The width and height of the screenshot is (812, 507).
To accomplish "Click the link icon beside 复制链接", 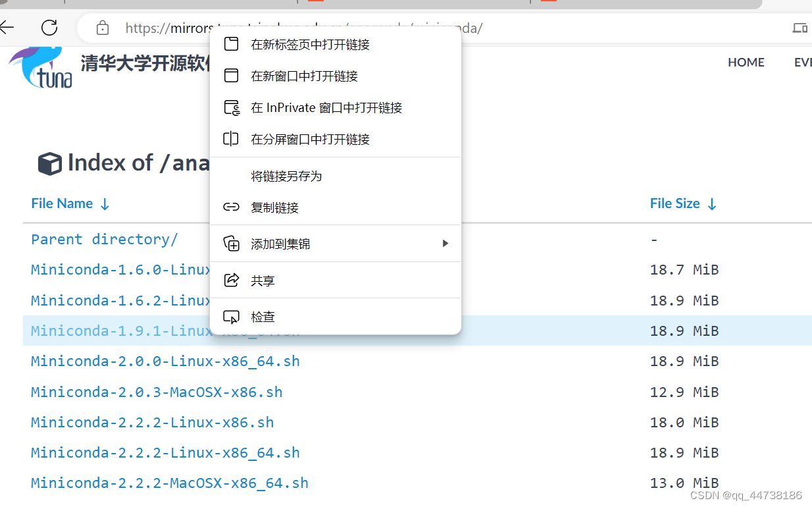I will click(x=231, y=207).
